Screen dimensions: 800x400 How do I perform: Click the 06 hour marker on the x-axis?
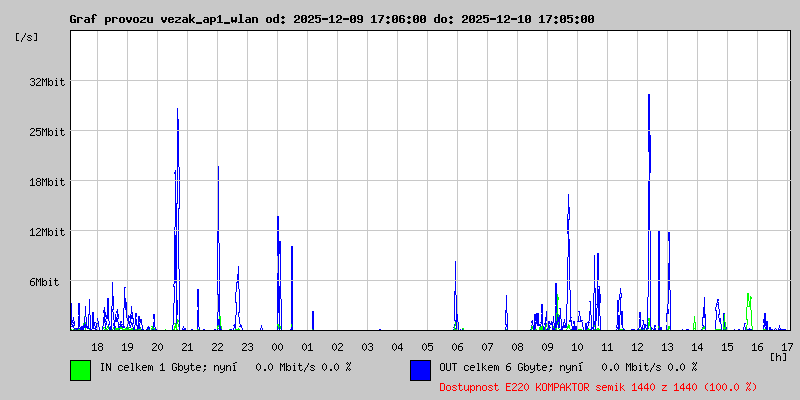(x=457, y=346)
